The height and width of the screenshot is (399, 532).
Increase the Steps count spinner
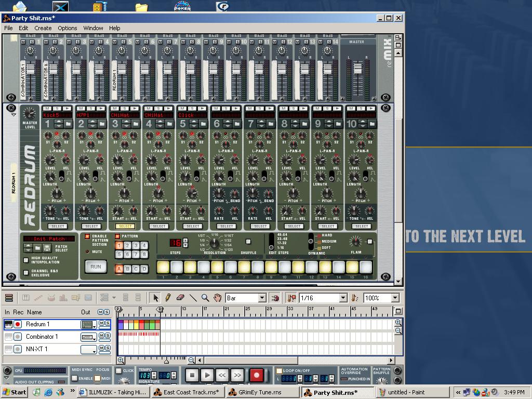[x=185, y=241]
